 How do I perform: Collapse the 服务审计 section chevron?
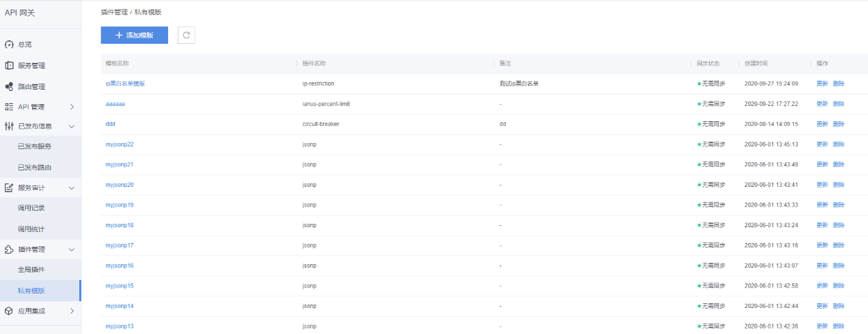pyautogui.click(x=72, y=188)
